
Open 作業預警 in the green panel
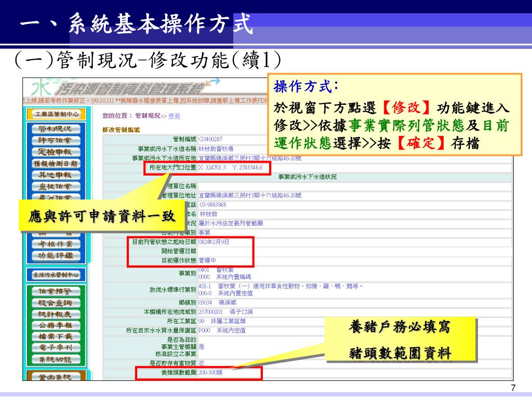[56, 291]
